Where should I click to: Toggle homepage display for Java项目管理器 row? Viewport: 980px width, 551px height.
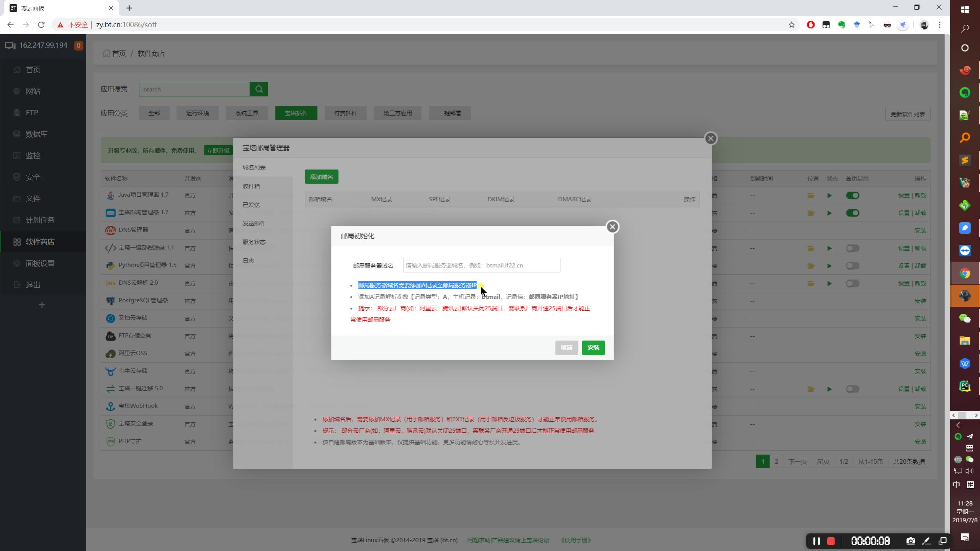click(853, 196)
